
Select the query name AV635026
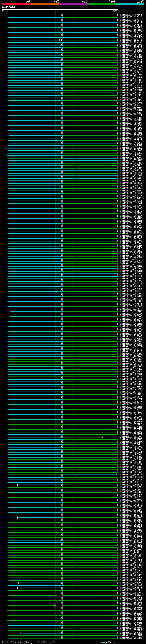pyautogui.click(x=8, y=7)
